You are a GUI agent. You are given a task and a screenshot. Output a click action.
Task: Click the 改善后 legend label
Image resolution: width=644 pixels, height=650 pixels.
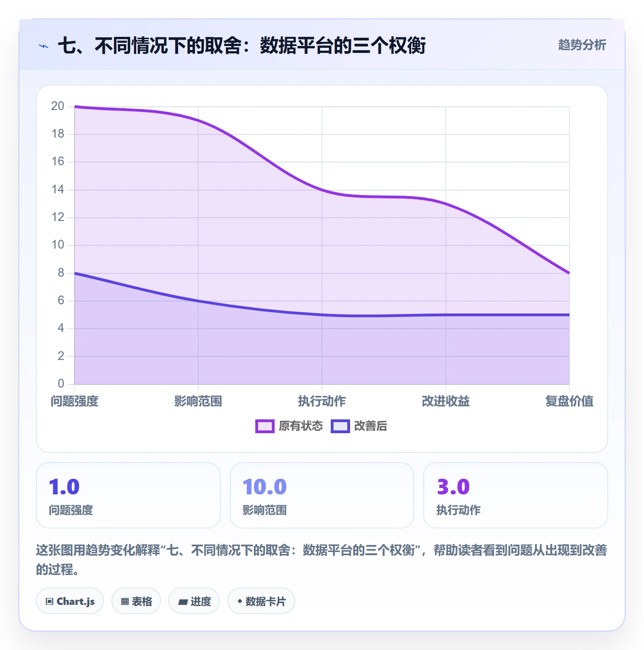[x=371, y=426]
